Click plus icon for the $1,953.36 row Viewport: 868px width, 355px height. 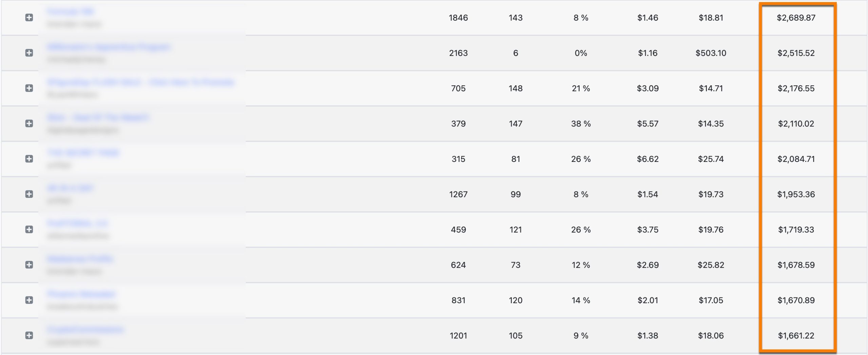tap(29, 194)
